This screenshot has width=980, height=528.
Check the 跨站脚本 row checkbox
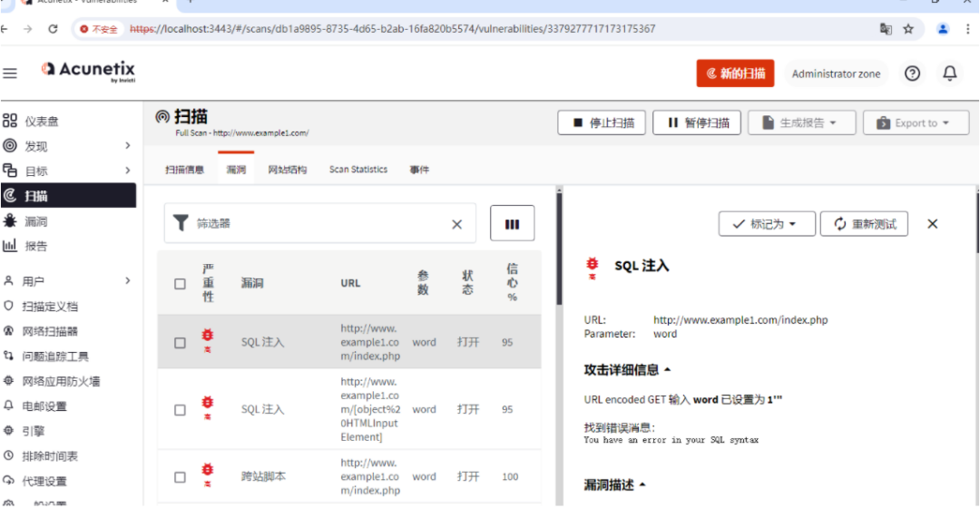pyautogui.click(x=180, y=477)
